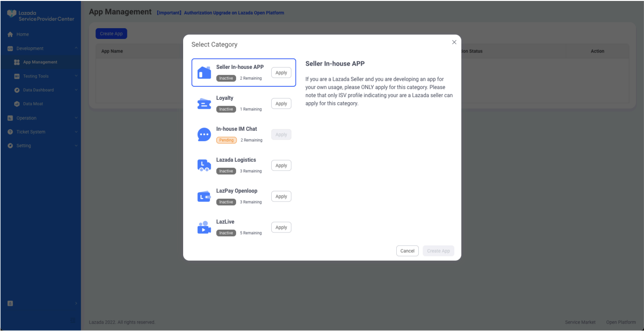Viewport: 644px width, 331px height.
Task: Click the Action column header
Action: 598,51
